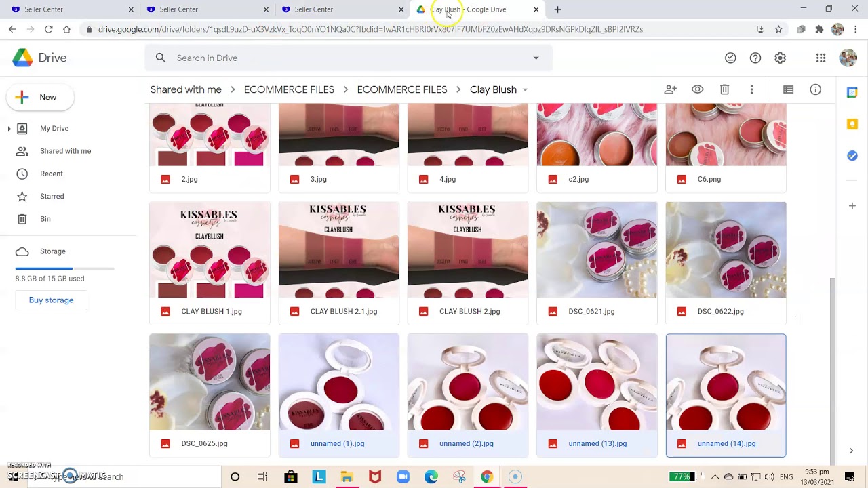Click the Windows Task View icon
This screenshot has width=868, height=488.
(x=262, y=476)
